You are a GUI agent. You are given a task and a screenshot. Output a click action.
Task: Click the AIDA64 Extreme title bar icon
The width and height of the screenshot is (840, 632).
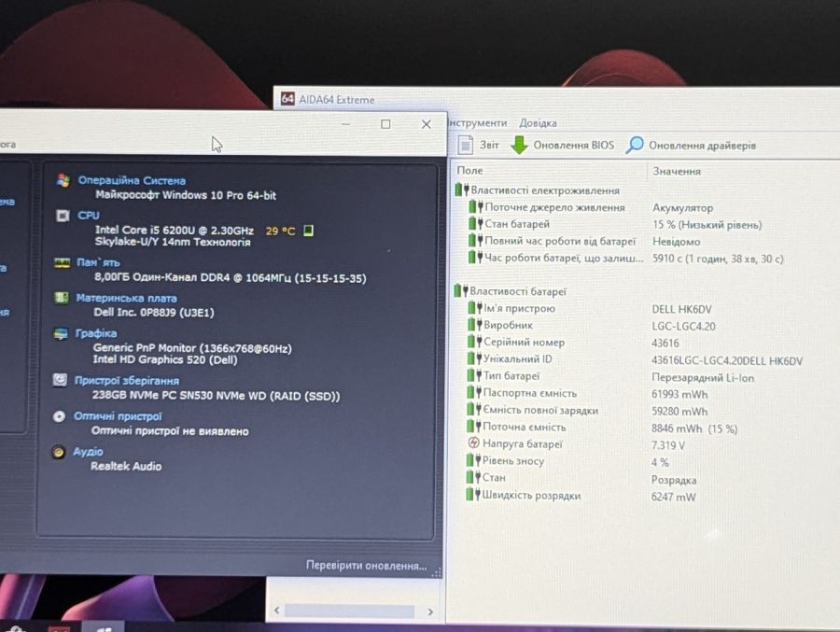point(287,99)
